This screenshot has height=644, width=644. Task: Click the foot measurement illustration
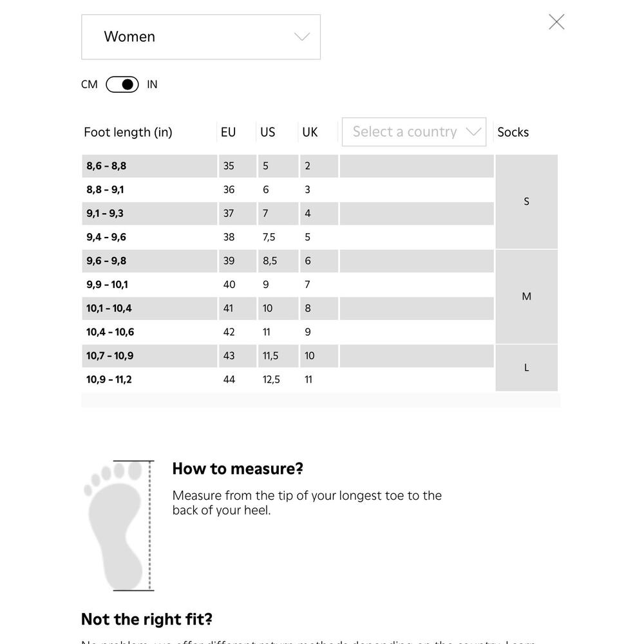[119, 526]
